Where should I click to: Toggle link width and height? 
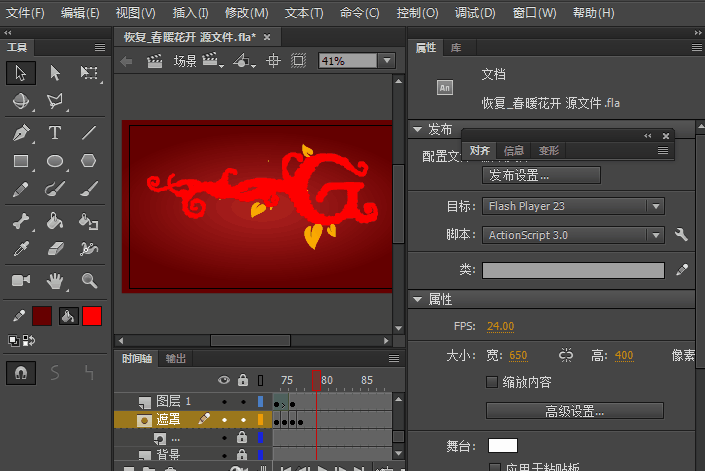pyautogui.click(x=566, y=355)
